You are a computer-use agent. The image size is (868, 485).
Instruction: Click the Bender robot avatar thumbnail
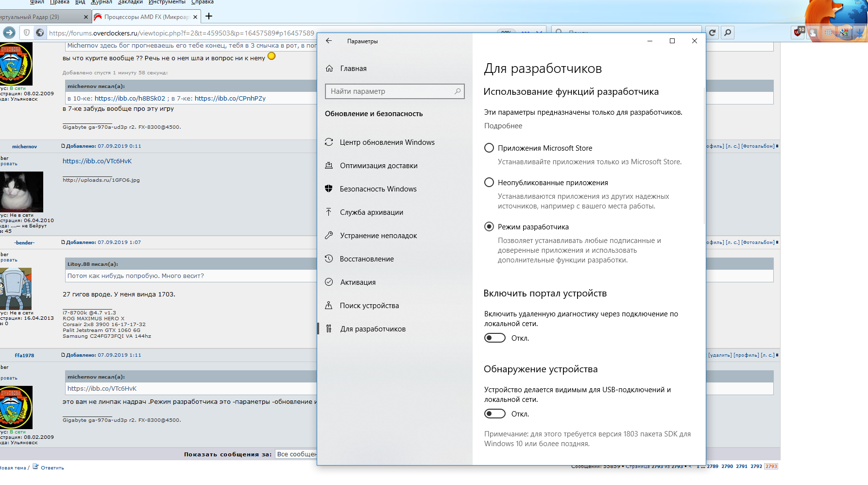pyautogui.click(x=16, y=289)
